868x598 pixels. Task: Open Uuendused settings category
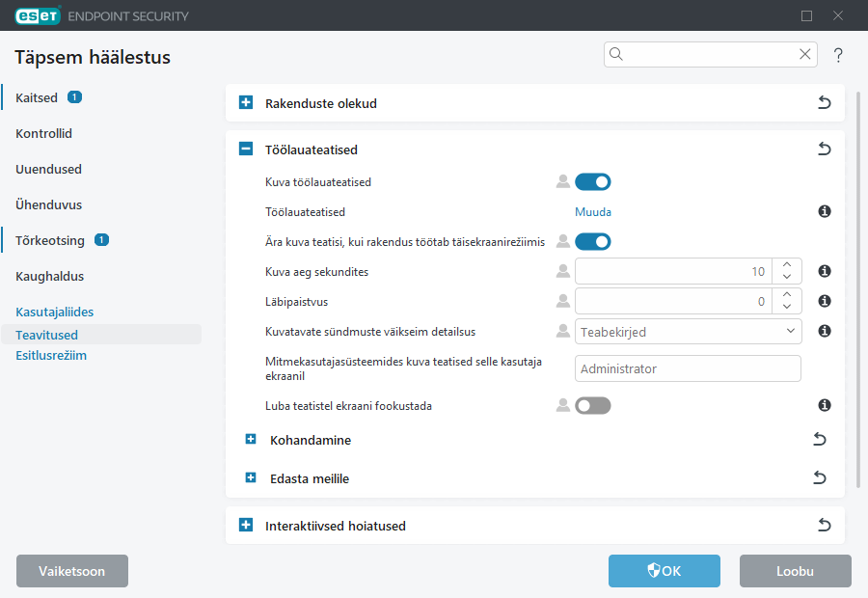pyautogui.click(x=49, y=169)
